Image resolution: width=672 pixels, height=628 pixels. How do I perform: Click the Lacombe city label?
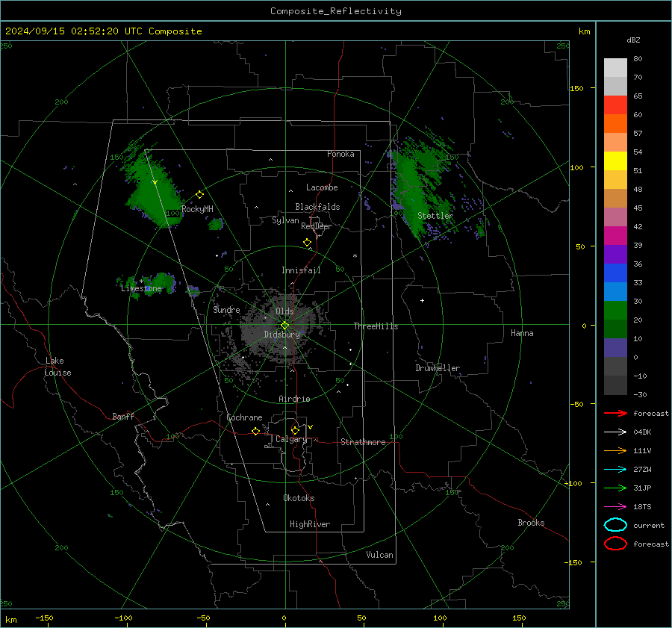pyautogui.click(x=322, y=187)
